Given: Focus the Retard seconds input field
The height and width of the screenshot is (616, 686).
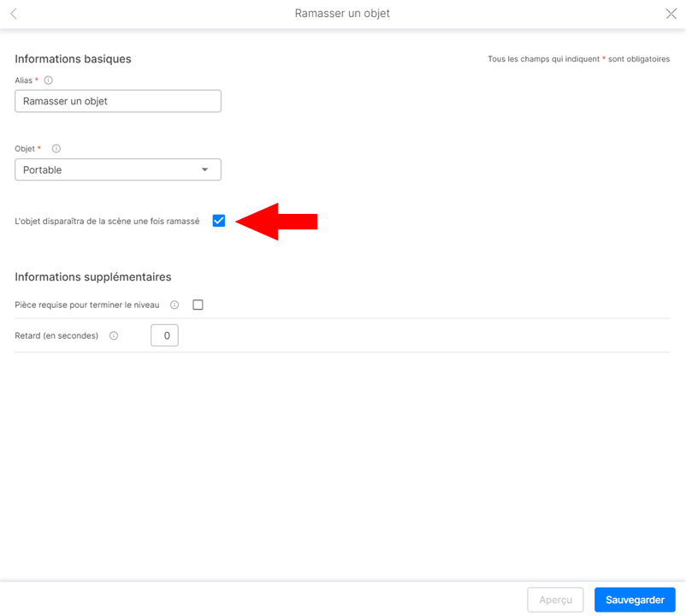Looking at the screenshot, I should (164, 335).
